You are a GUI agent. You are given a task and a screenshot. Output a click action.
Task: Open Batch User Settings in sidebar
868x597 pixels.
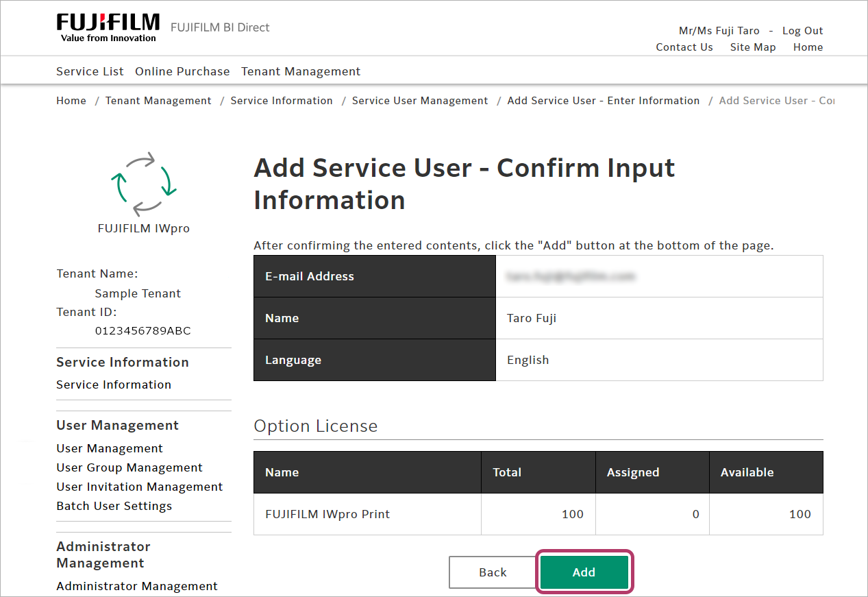(114, 506)
